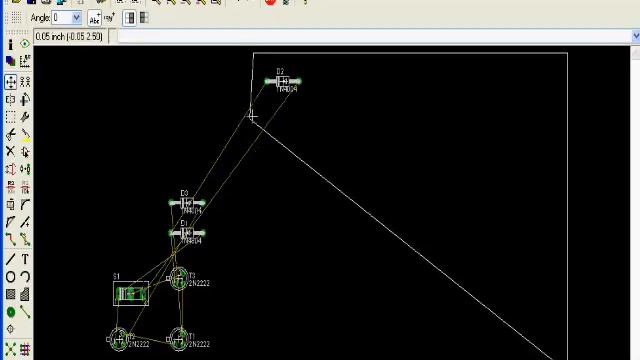Open the Autorouter tool
This screenshot has width=640, height=360.
coord(25,349)
